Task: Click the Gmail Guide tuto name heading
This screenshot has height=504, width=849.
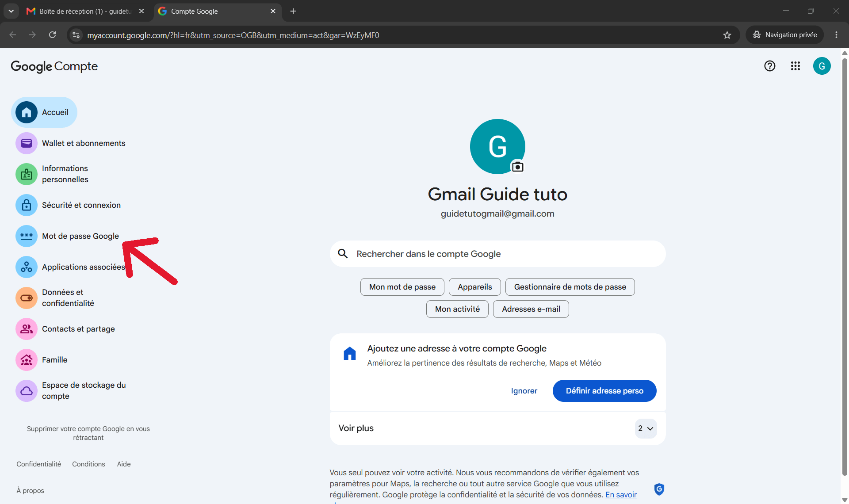Action: 497,194
